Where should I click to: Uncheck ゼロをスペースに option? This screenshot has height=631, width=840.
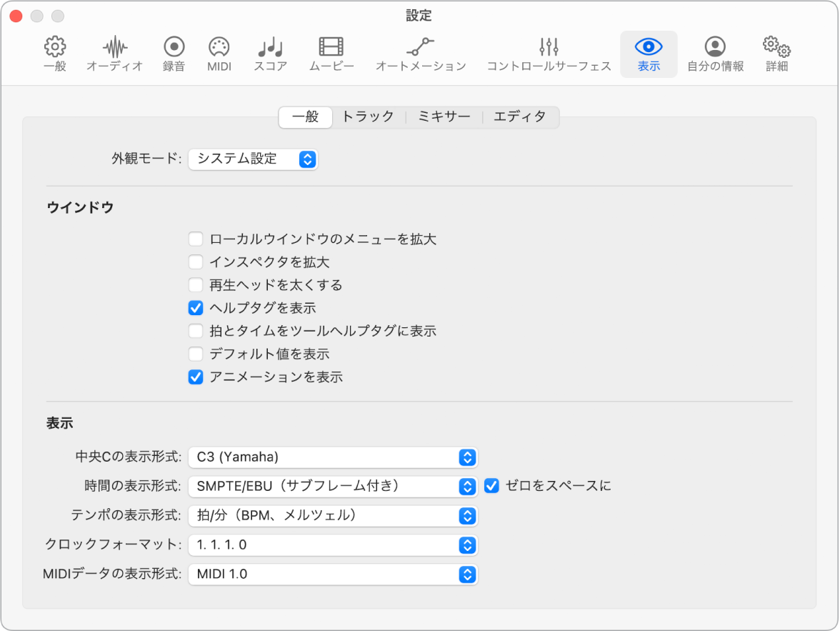(491, 485)
